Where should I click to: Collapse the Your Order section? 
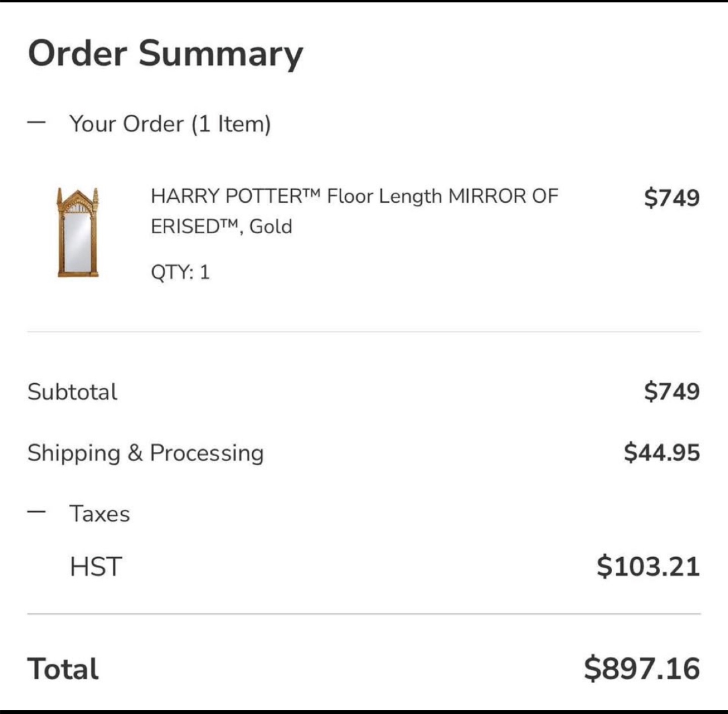tap(37, 123)
